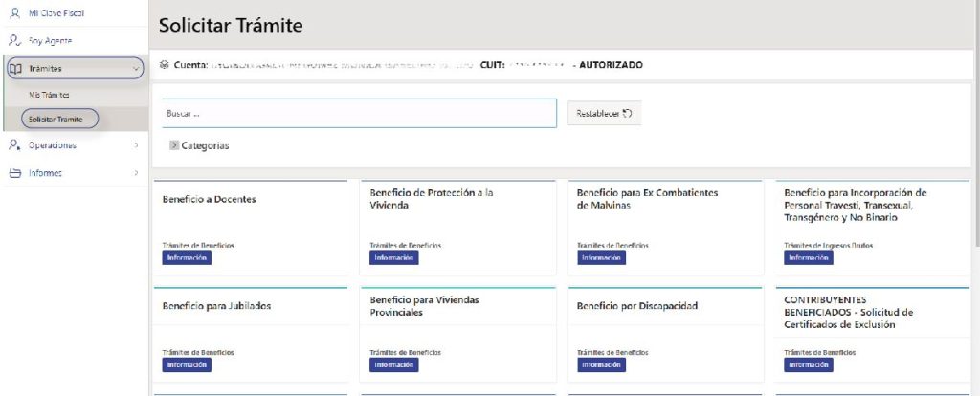The height and width of the screenshot is (396, 980).
Task: Open Información for Beneficio por Discapacidad
Action: tap(601, 364)
